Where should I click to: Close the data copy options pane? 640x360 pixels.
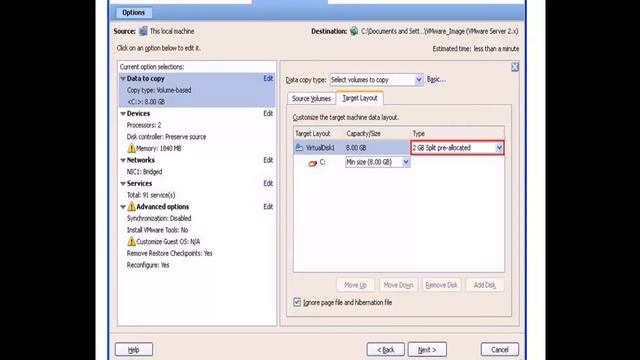515,67
